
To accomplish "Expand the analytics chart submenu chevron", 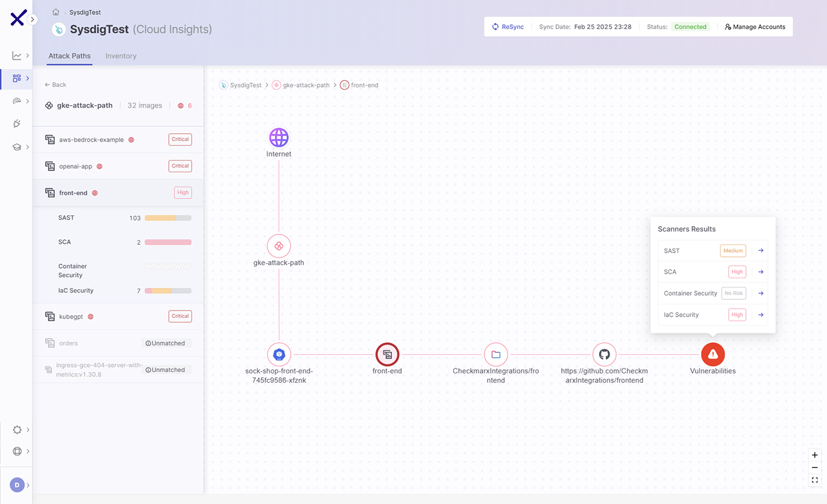I will (x=27, y=56).
